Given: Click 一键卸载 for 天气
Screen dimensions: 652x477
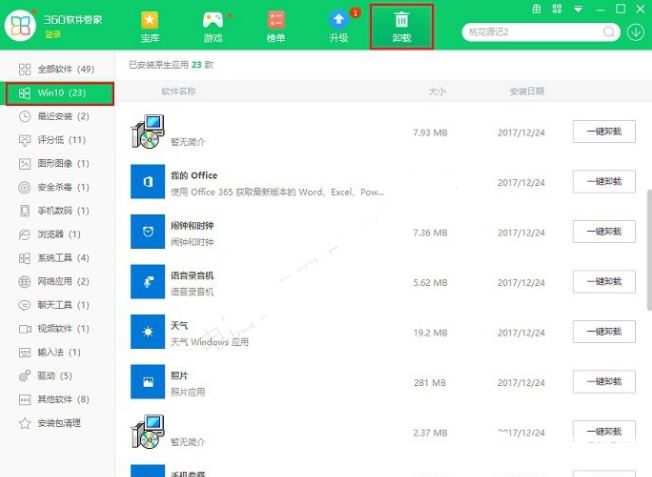Looking at the screenshot, I should click(604, 331).
